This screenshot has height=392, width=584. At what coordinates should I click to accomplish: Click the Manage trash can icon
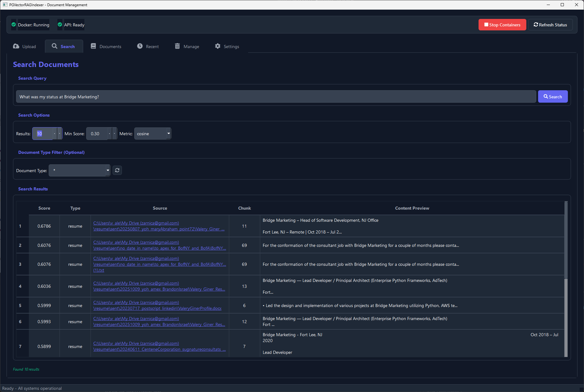click(x=177, y=46)
